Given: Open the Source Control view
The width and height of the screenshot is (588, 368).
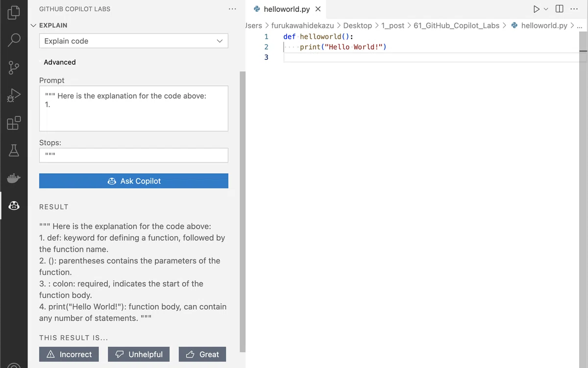Looking at the screenshot, I should tap(14, 67).
